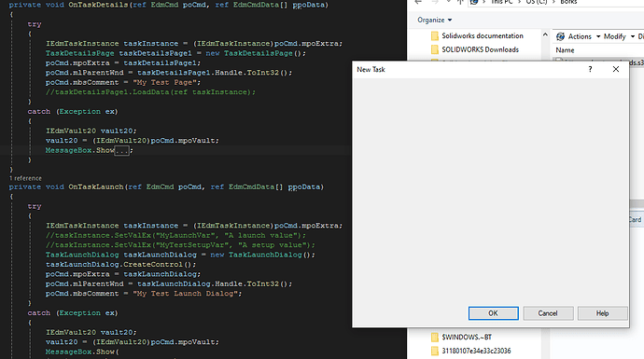Click the OS (C:) breadcrumb segment
Viewport: 644px width, 359px height.
[537, 2]
